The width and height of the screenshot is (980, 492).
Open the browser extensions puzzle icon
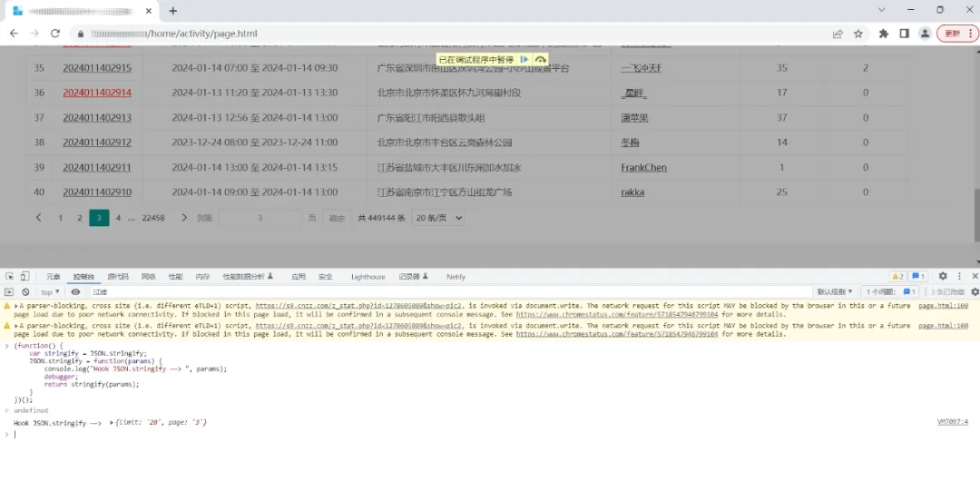coord(883,34)
